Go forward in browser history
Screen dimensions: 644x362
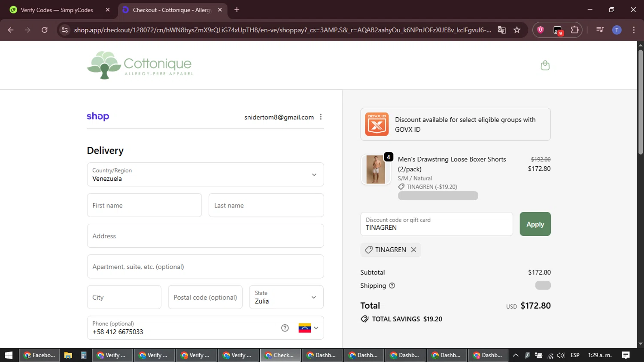pyautogui.click(x=27, y=30)
